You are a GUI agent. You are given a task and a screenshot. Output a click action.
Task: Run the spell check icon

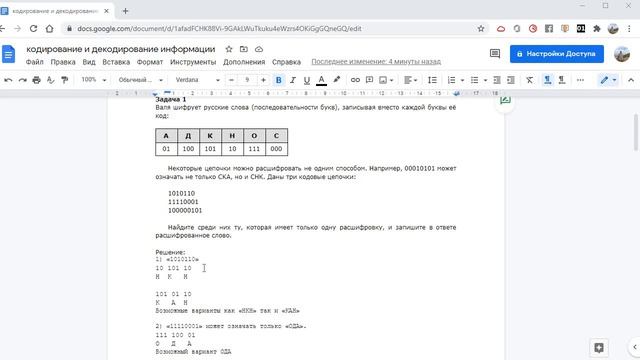click(x=50, y=80)
